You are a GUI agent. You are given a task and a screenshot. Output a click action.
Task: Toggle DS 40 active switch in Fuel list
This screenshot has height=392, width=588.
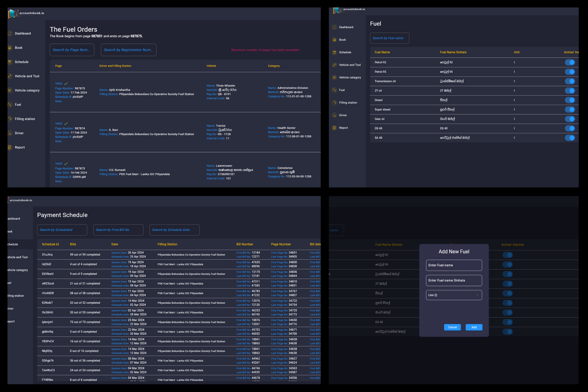570,128
